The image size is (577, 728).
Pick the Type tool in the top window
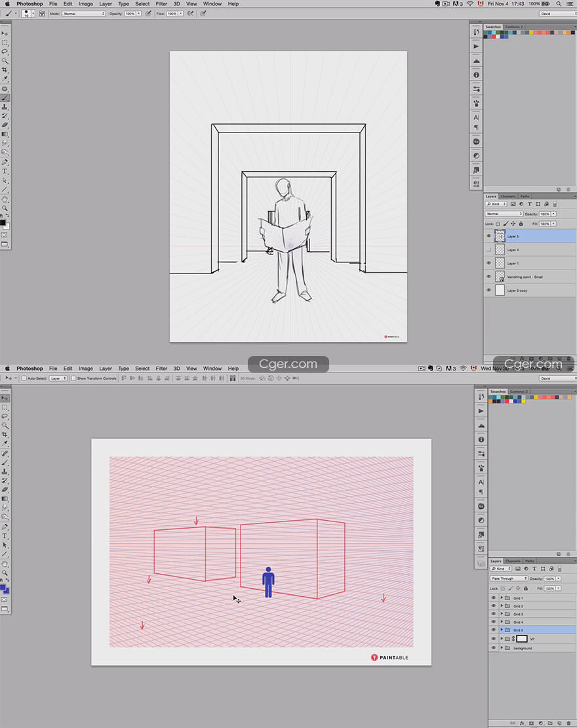pyautogui.click(x=5, y=171)
